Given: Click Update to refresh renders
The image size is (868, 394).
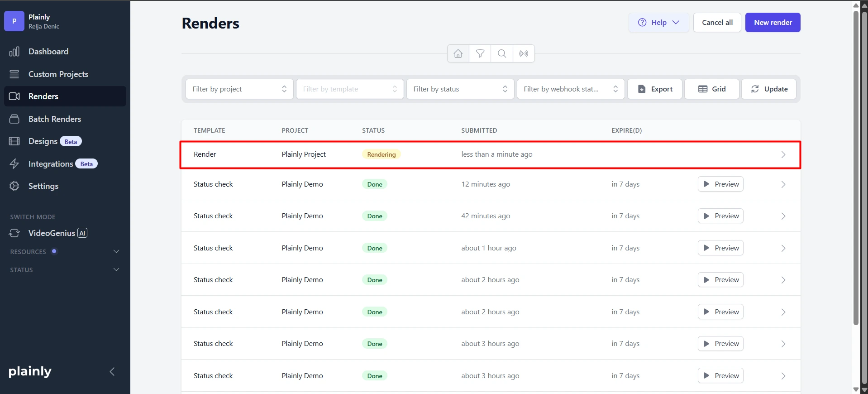Looking at the screenshot, I should (x=769, y=89).
